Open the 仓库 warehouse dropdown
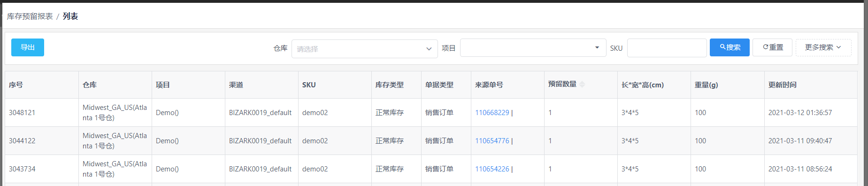This screenshot has height=186, width=868. [364, 49]
